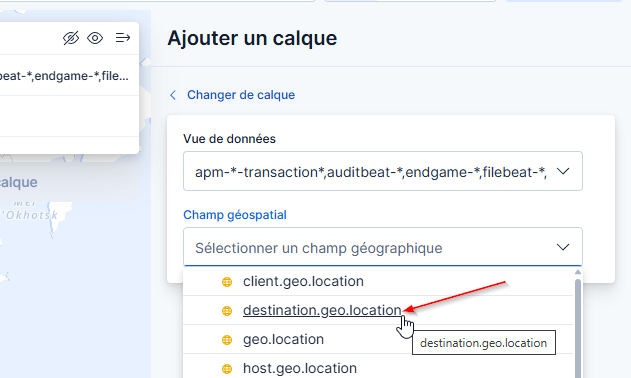Screen dimensions: 631x378
Task: Go back using the left chevron icon
Action: pos(173,95)
